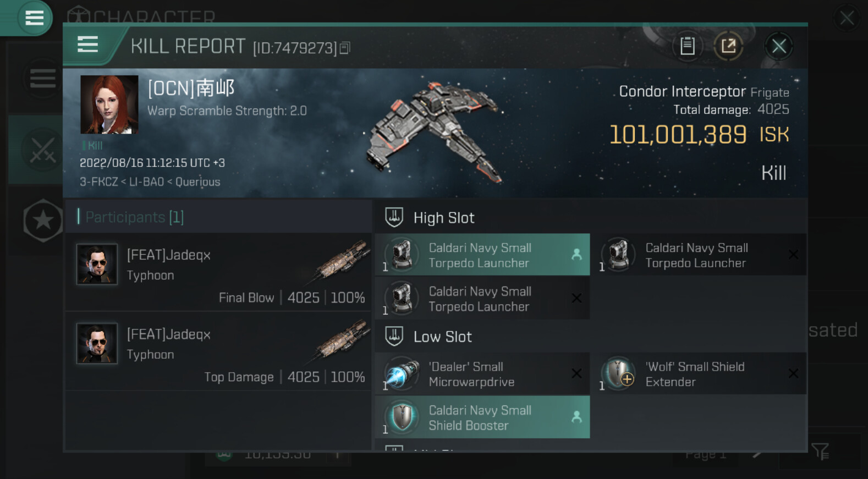Select Caldari Navy Small Shield Booster module
868x479 pixels.
point(482,417)
